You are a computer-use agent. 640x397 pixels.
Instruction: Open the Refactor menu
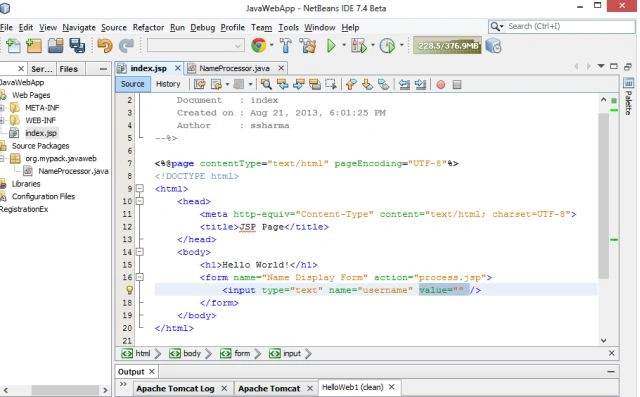[148, 27]
